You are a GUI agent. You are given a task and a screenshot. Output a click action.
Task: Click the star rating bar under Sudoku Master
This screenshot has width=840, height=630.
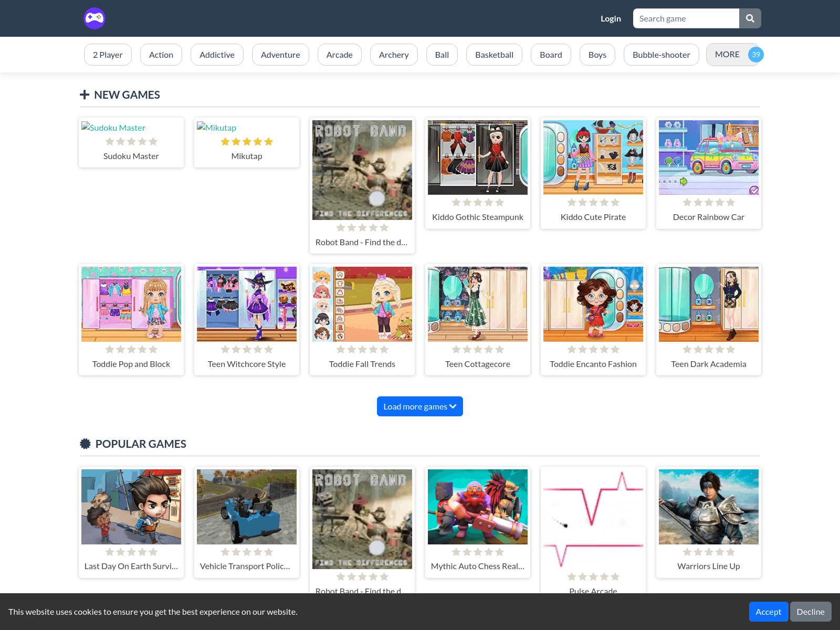coord(131,141)
